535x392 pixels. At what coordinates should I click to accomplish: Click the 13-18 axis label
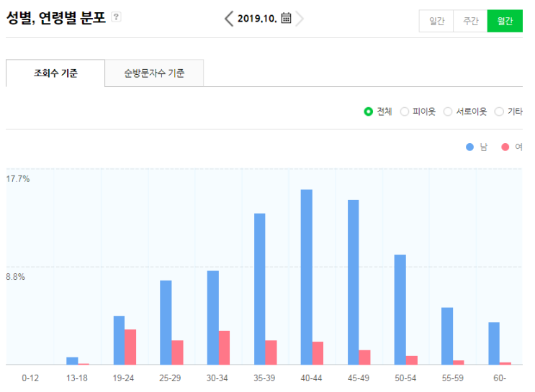pos(77,378)
